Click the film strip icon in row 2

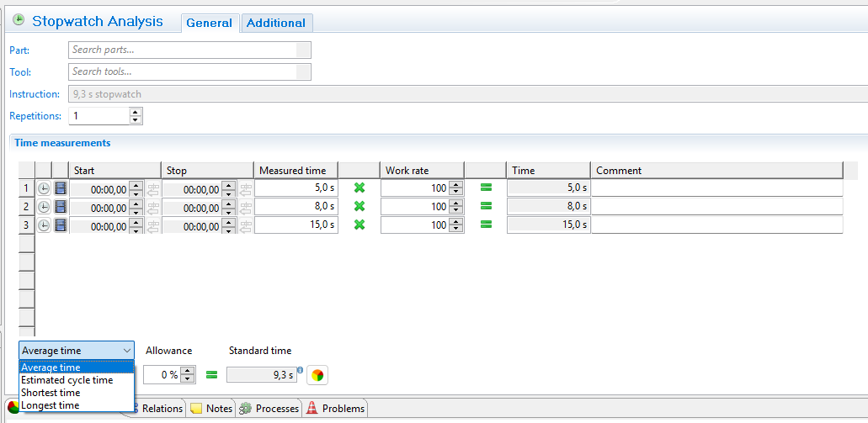click(61, 207)
